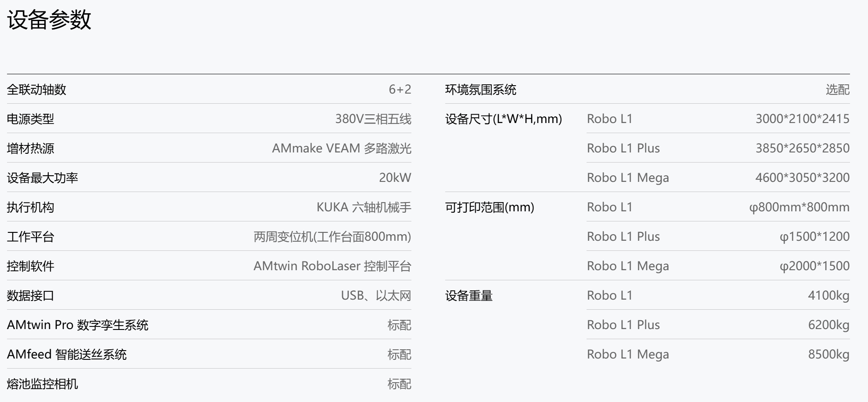Click the 两周变位机 work platform value
The height and width of the screenshot is (402, 868).
(x=332, y=237)
